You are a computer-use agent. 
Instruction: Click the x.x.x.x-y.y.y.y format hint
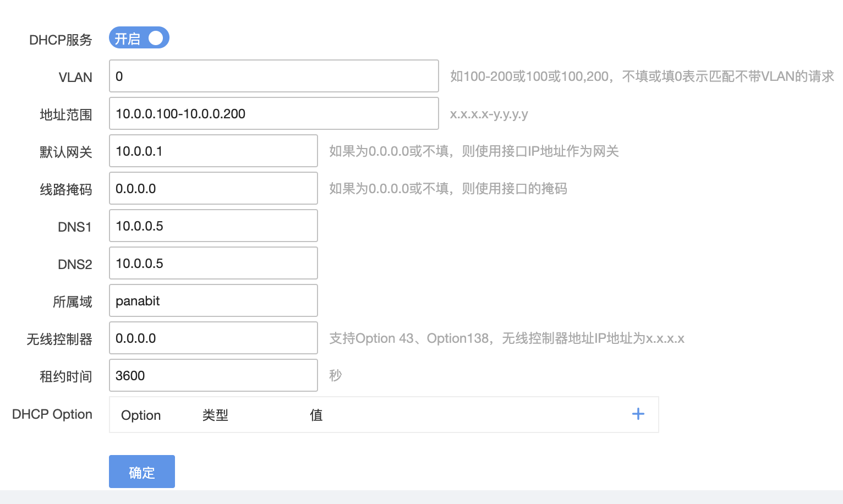[489, 114]
